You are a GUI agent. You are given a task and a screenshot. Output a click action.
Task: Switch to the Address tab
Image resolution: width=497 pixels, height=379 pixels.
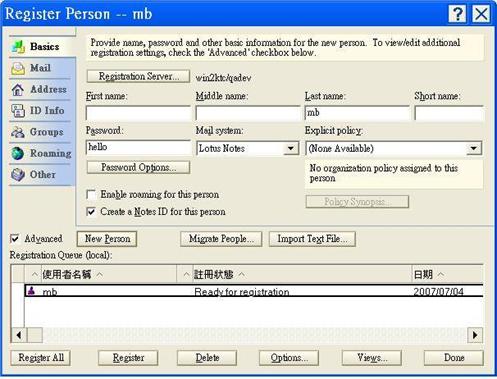pyautogui.click(x=41, y=89)
